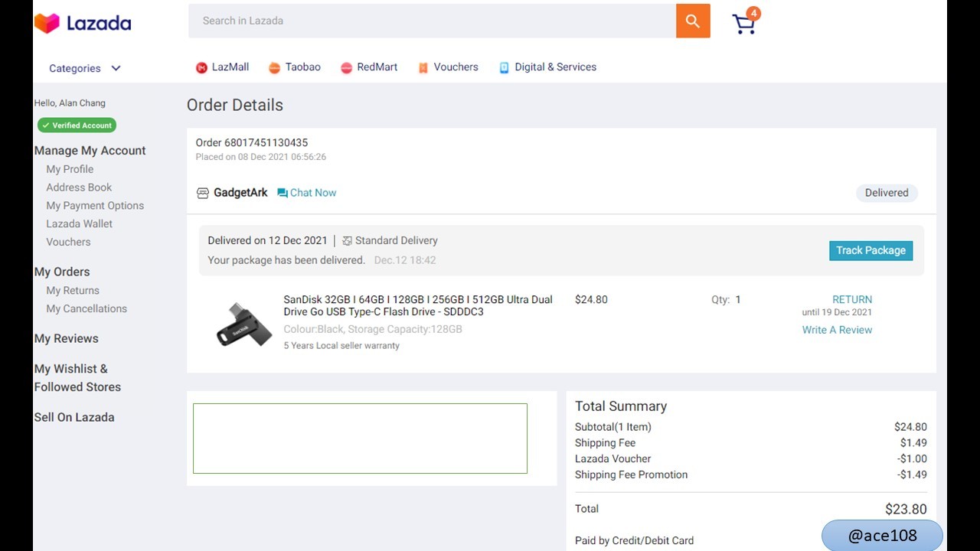Open the shopping cart icon
Image resolution: width=980 pixels, height=551 pixels.
coord(744,24)
